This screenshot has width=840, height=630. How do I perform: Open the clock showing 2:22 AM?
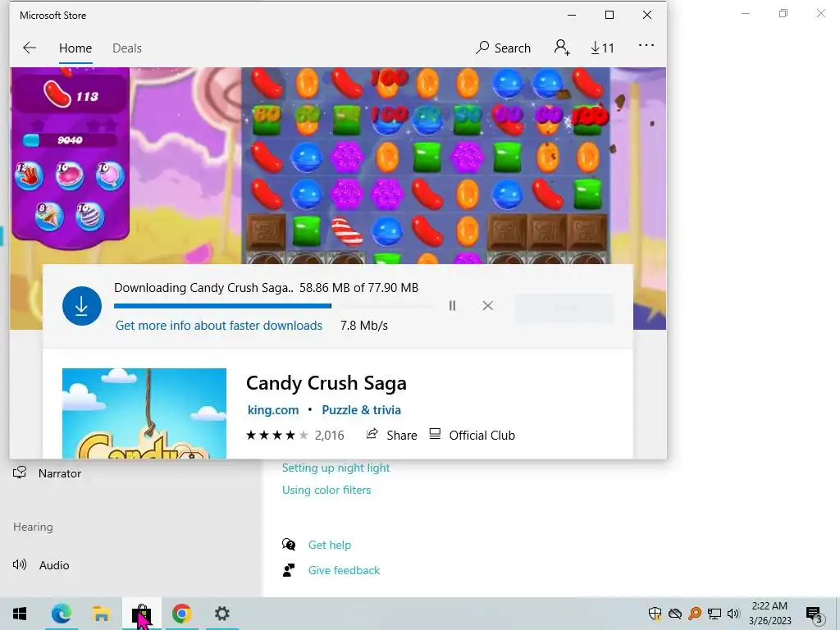pos(769,614)
